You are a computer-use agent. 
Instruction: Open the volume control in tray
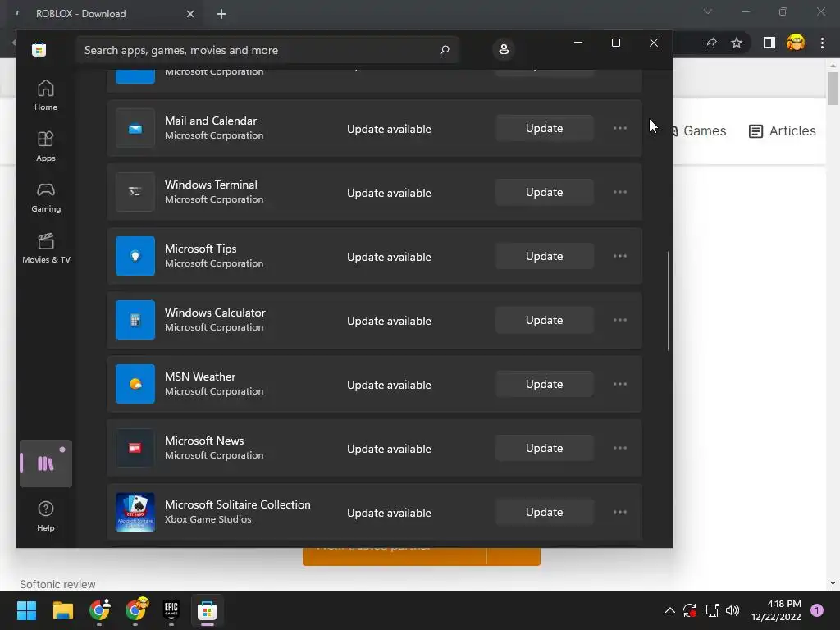click(733, 610)
